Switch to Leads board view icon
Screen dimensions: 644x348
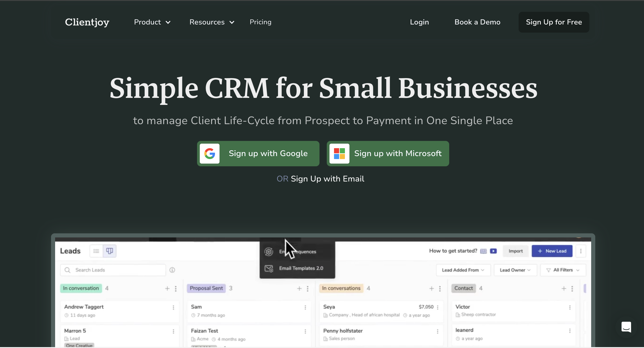coord(110,251)
